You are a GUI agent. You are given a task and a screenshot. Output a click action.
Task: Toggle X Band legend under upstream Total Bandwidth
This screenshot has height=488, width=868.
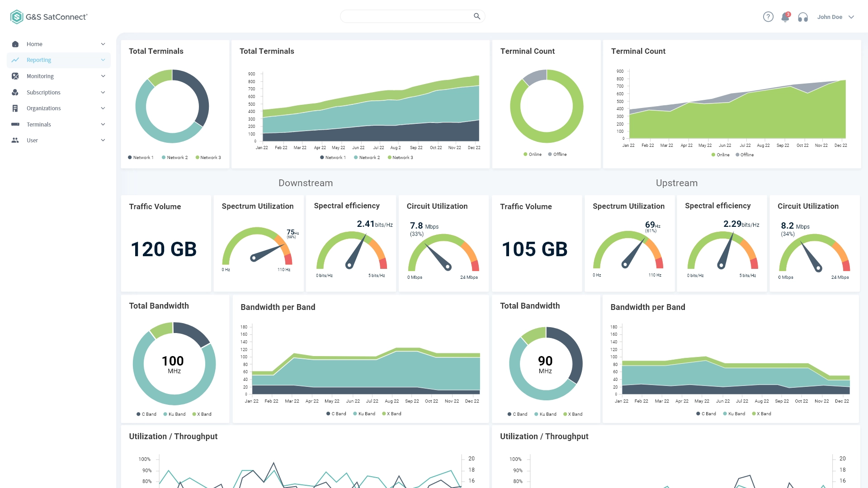[x=573, y=414]
